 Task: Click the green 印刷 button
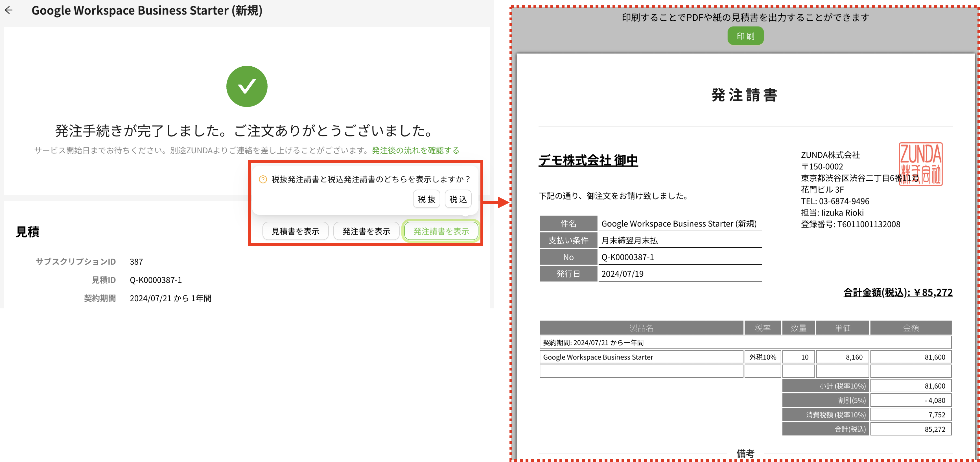(x=745, y=36)
